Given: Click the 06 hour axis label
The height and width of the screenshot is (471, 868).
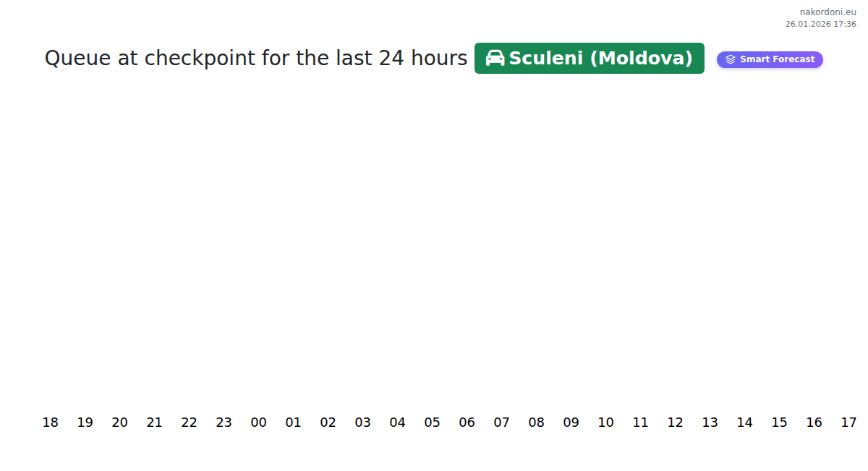Looking at the screenshot, I should (467, 423).
